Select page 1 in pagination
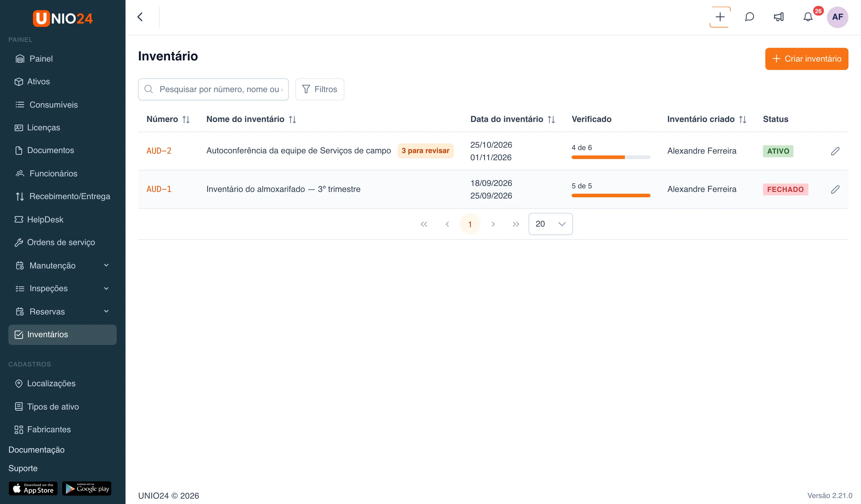Image resolution: width=861 pixels, height=504 pixels. coord(470,224)
